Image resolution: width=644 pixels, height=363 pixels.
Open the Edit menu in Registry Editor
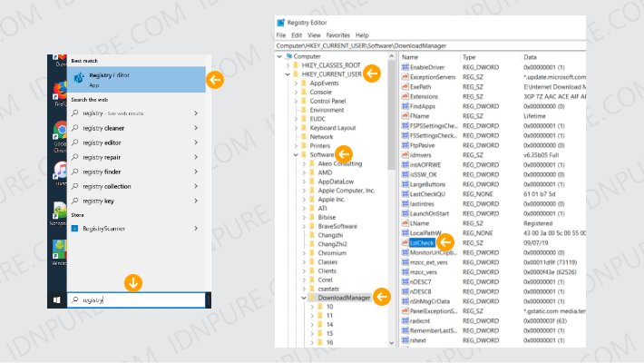pyautogui.click(x=297, y=35)
